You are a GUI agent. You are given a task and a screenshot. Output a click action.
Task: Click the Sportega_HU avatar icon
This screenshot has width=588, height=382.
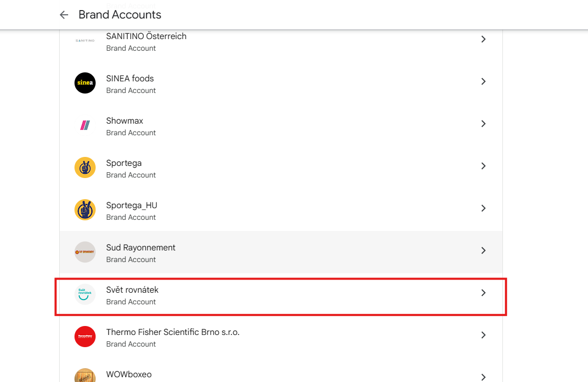coord(85,210)
